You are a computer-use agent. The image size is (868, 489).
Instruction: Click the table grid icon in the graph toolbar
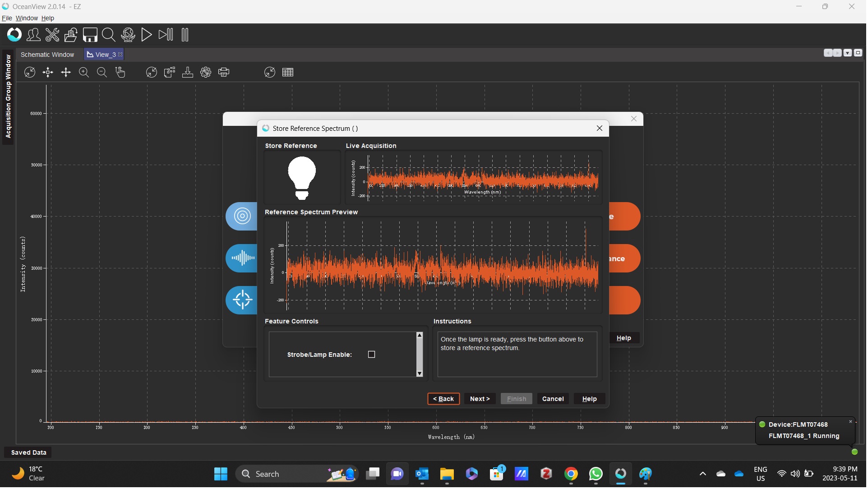tap(288, 73)
